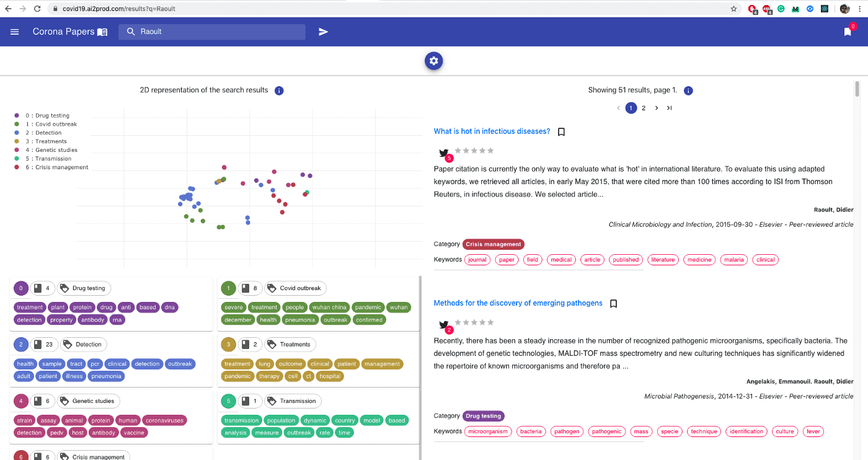Select page 2 of results
868x460 pixels.
click(644, 108)
